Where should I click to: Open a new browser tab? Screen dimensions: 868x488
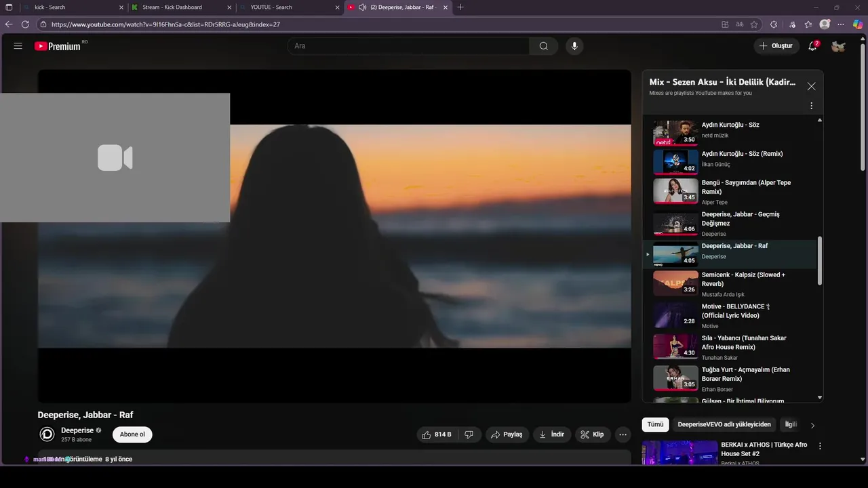(x=460, y=7)
